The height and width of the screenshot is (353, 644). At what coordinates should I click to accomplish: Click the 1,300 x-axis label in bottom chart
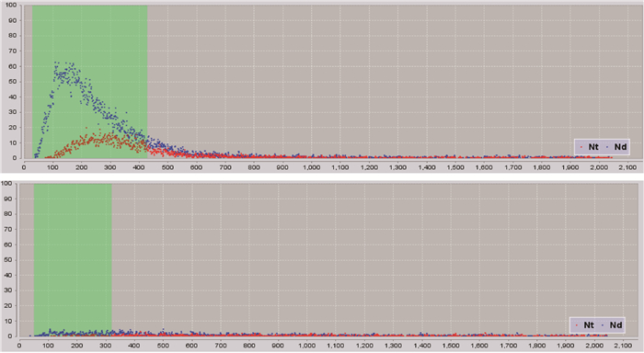click(x=394, y=346)
